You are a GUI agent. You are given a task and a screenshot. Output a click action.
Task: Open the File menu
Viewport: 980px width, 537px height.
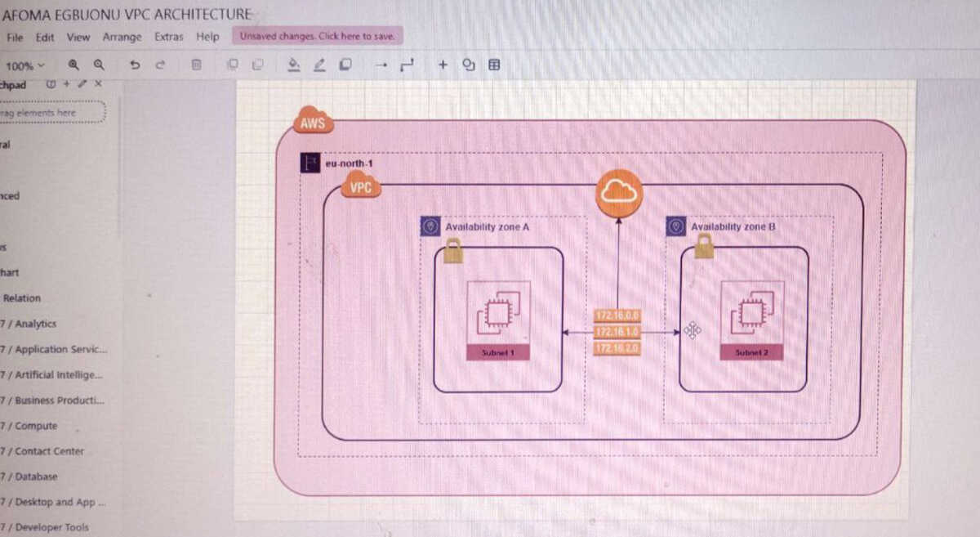point(15,37)
